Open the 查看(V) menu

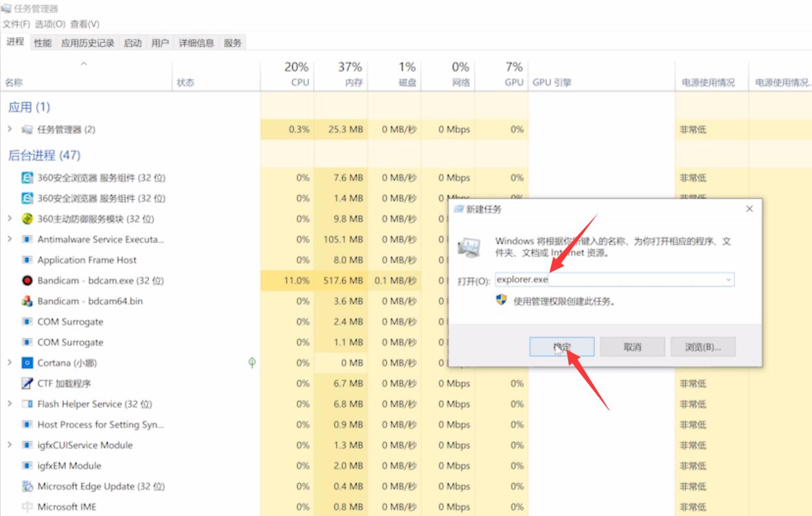coord(84,24)
